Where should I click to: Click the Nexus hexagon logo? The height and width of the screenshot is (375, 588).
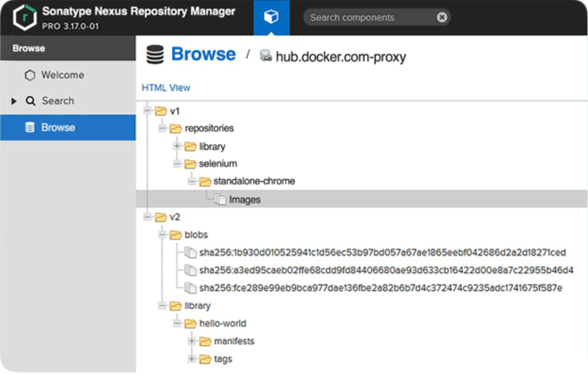[25, 17]
